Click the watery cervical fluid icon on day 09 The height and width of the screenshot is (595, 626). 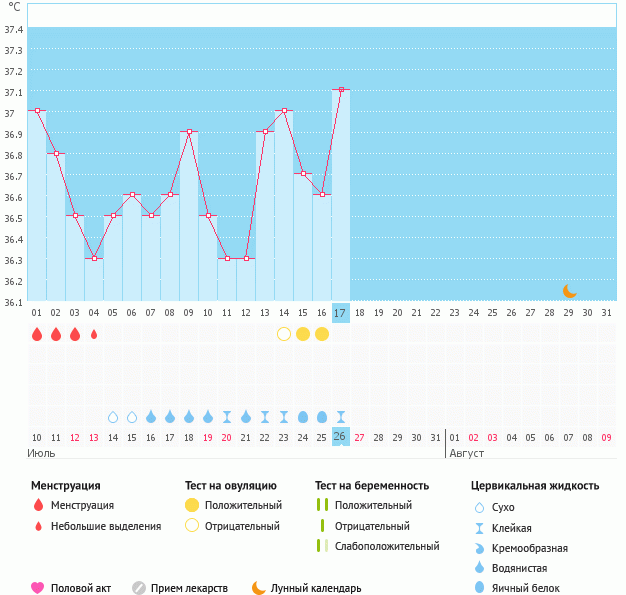pos(189,416)
